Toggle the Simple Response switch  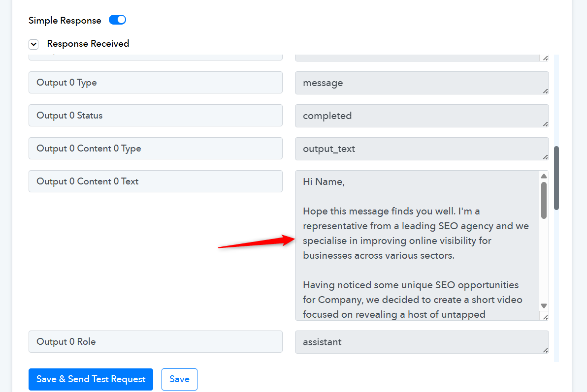click(117, 20)
